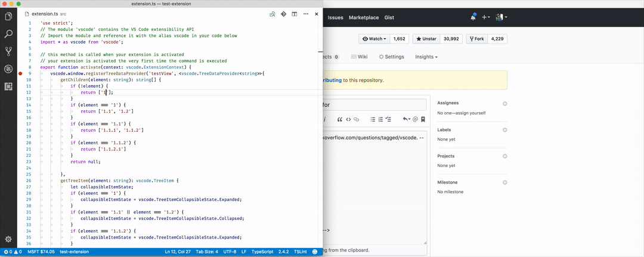
Task: Open the Milestone gear menu
Action: point(505,182)
